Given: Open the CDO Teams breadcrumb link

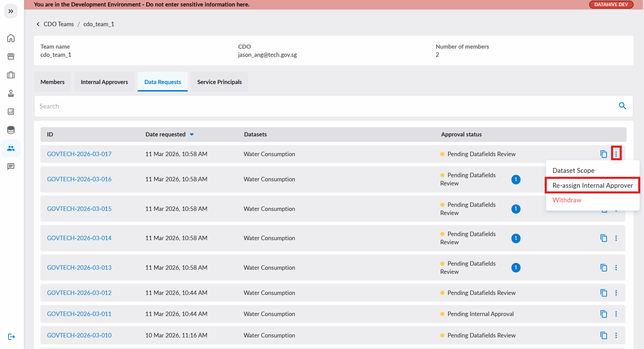Looking at the screenshot, I should (58, 24).
